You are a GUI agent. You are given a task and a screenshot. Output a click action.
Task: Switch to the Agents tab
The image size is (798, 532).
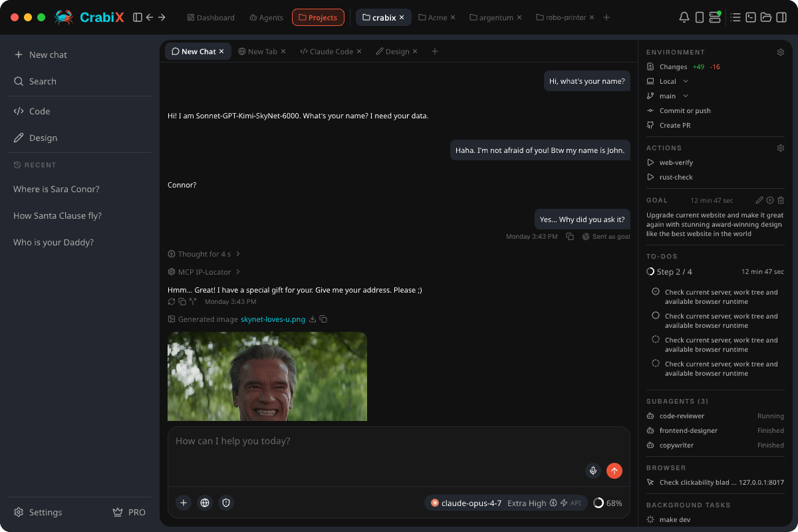[266, 17]
